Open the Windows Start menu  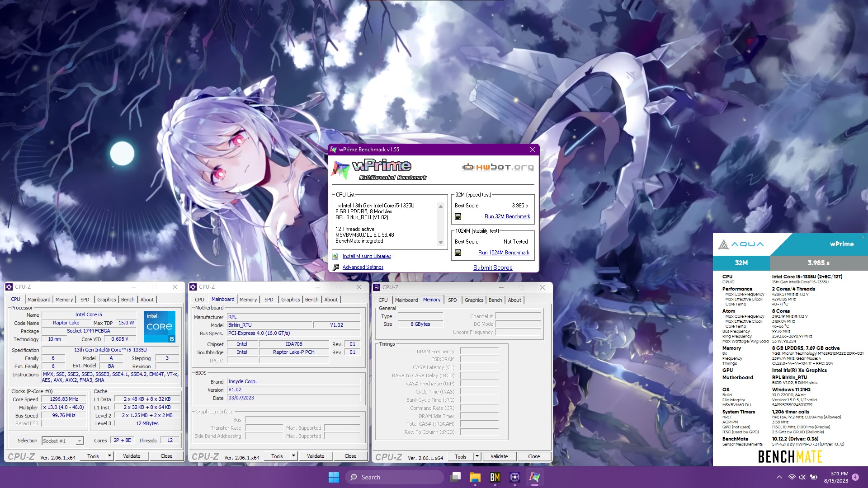pyautogui.click(x=334, y=477)
